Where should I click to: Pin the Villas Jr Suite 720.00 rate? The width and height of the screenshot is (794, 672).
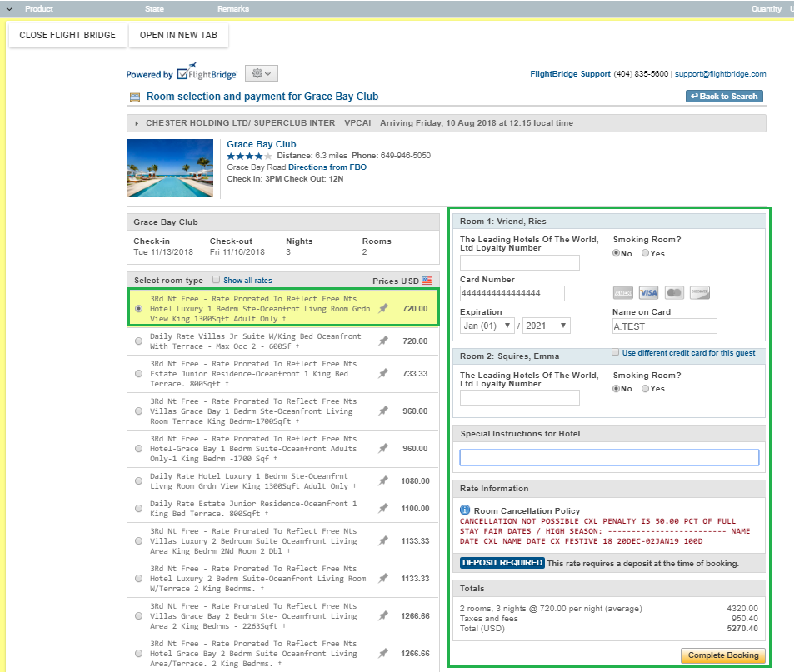tap(383, 341)
